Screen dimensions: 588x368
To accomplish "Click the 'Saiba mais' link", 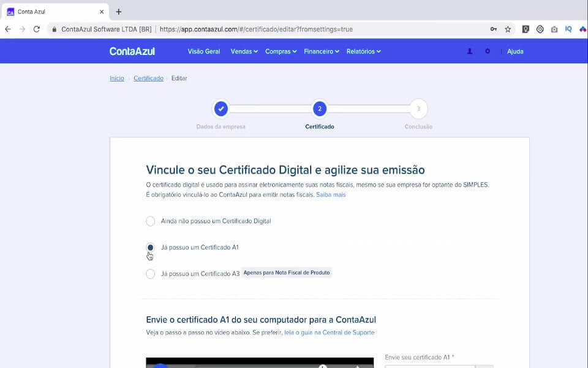I will [x=331, y=194].
